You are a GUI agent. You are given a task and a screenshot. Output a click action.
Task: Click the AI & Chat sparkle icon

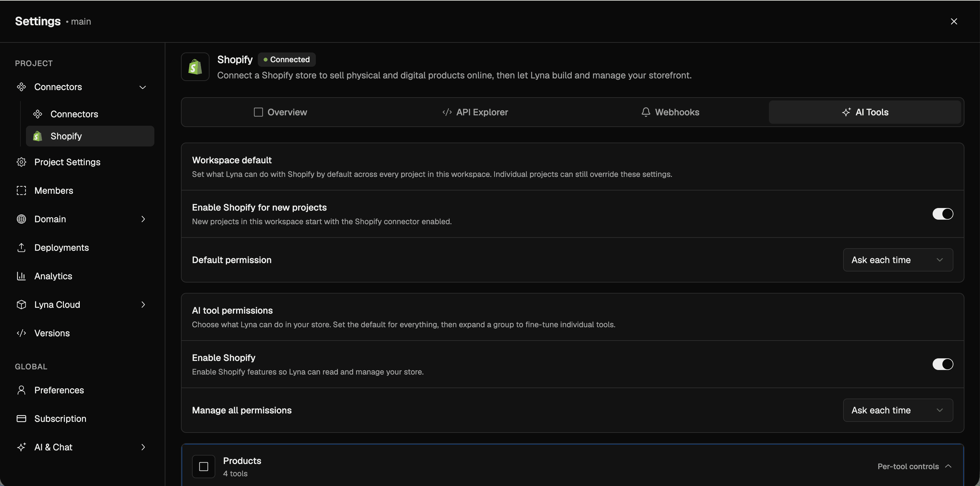[x=21, y=447]
